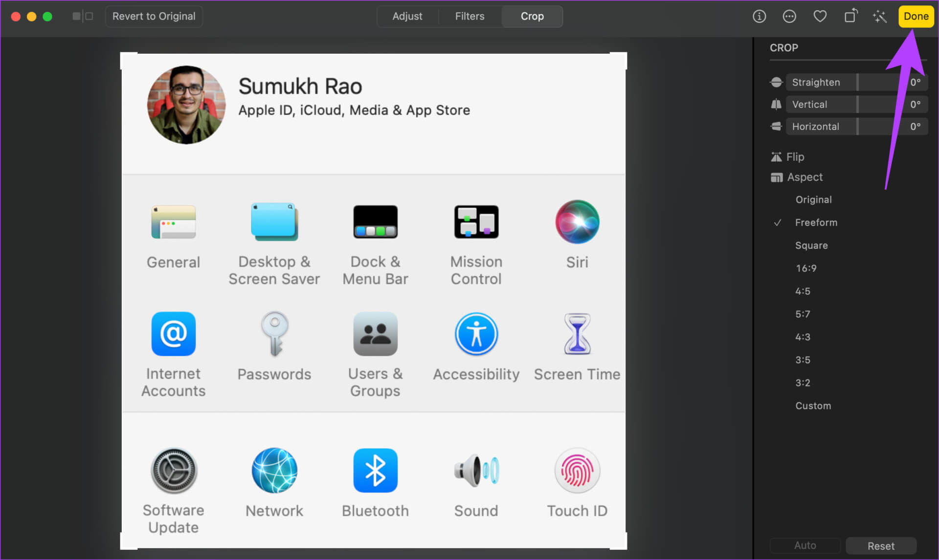
Task: Mark photo as Favorite with heart icon
Action: pos(820,16)
